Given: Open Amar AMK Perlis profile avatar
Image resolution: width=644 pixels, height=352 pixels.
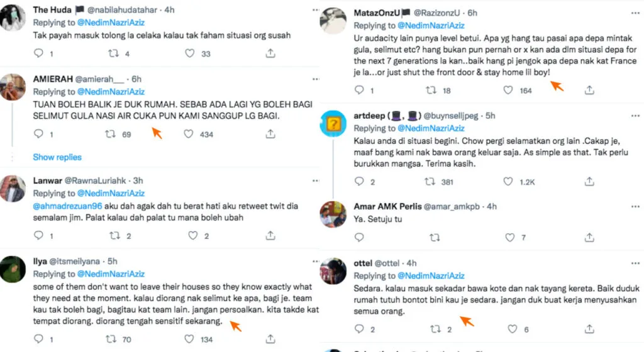Looking at the screenshot, I should pos(333,214).
